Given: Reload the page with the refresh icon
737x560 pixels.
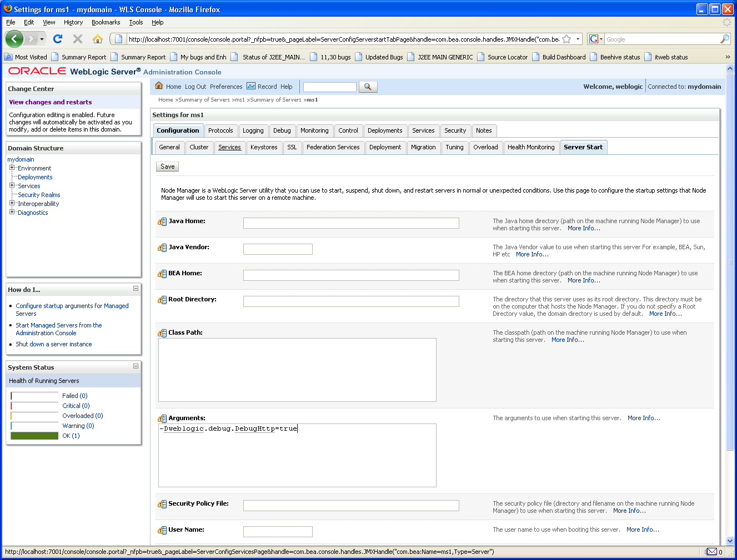Looking at the screenshot, I should click(58, 39).
